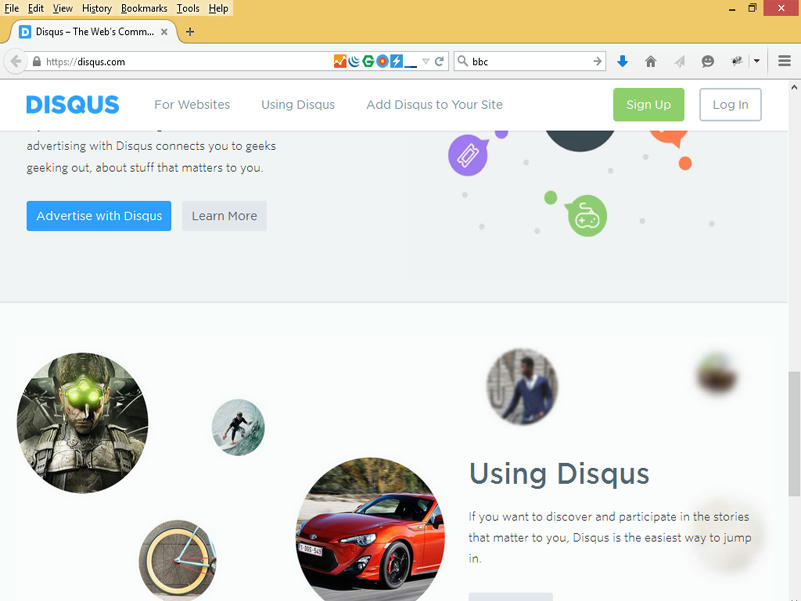801x601 pixels.
Task: Click the Using Disqus nav link
Action: 298,104
